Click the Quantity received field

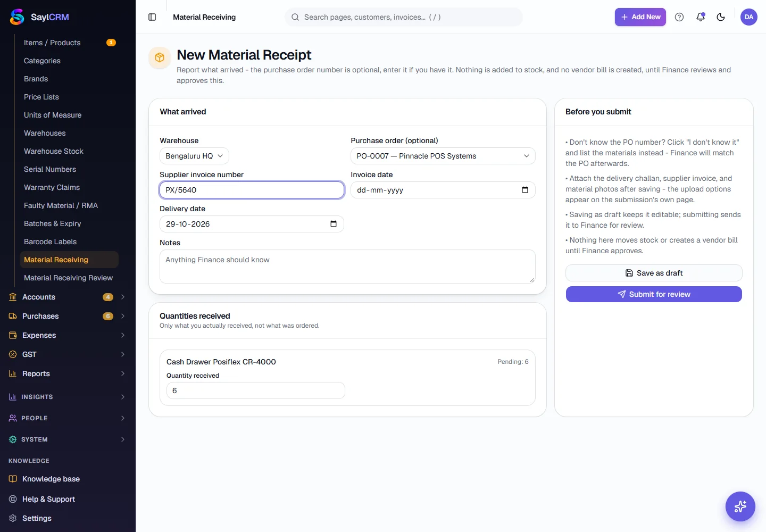tap(255, 390)
